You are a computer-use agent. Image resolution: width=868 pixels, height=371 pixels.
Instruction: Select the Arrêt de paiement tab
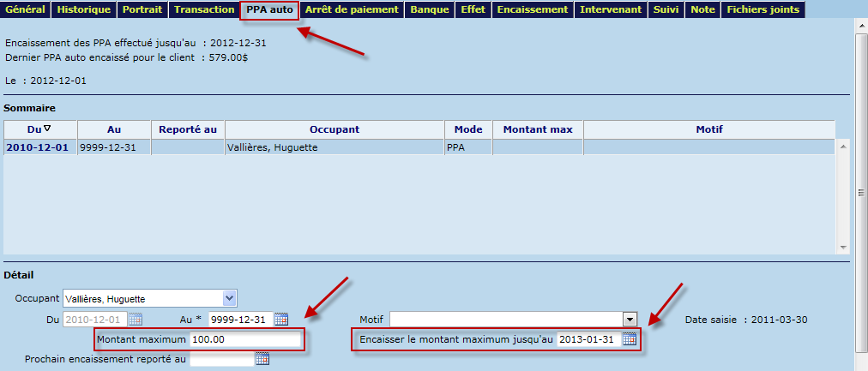[352, 9]
